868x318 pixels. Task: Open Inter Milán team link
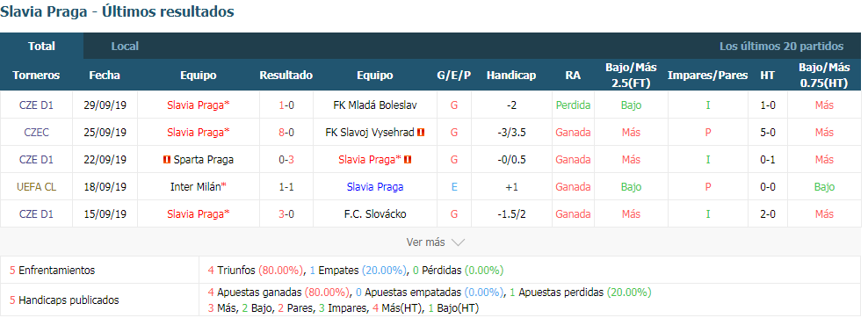click(199, 187)
